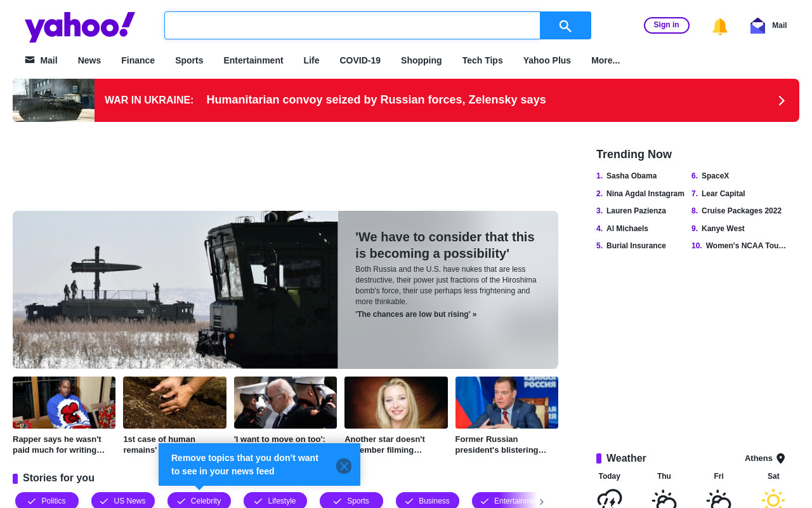Viewport: 812px width, 508px height.
Task: Open the COVID-19 navigation item
Action: tap(360, 60)
